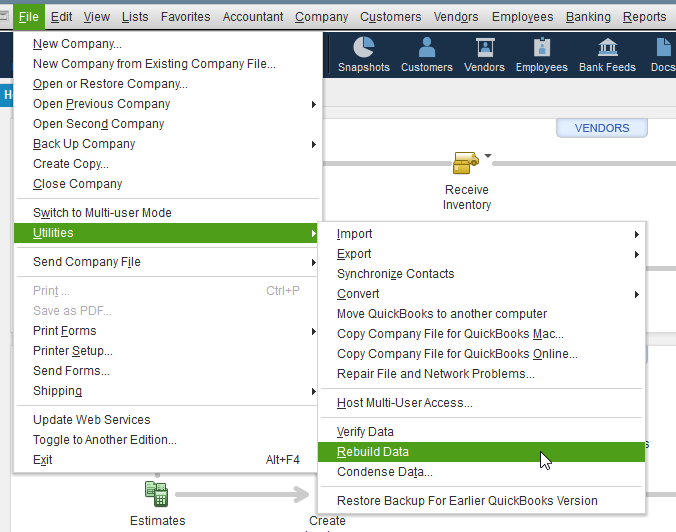Choose Switch to Multi-user Mode

point(166,213)
